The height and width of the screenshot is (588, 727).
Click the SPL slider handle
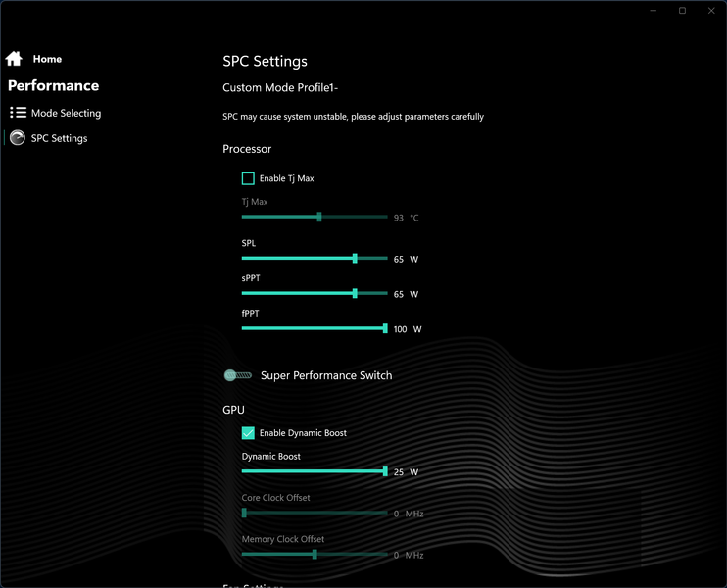[x=355, y=259]
